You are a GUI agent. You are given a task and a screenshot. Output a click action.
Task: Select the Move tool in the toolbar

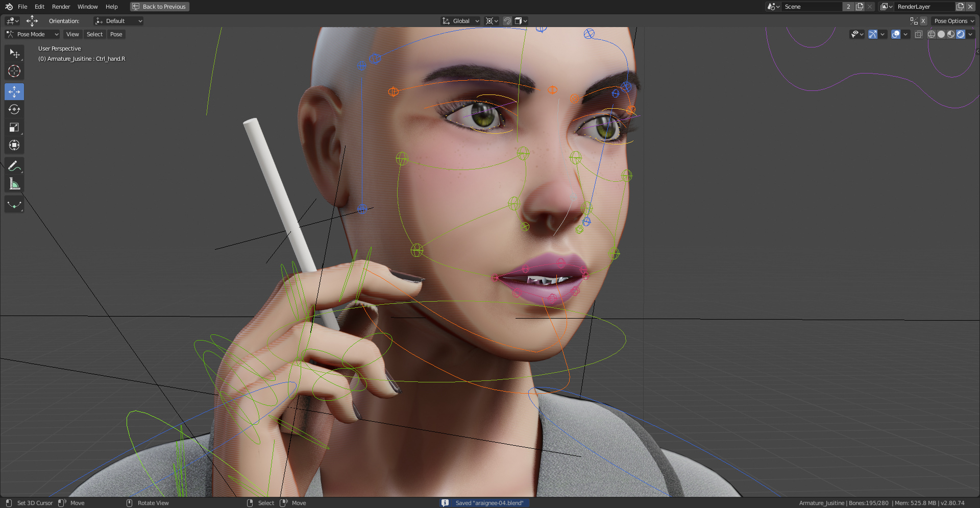(14, 92)
